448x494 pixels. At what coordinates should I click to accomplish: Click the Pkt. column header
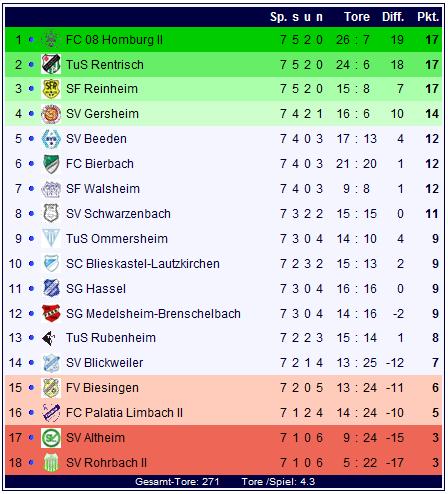[428, 17]
